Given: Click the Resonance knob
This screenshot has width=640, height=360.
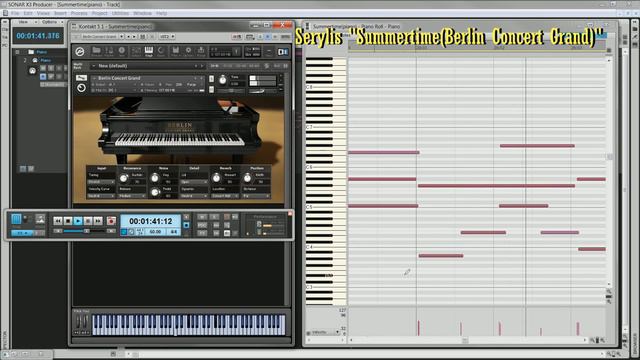Looking at the screenshot, I should coord(124,178).
